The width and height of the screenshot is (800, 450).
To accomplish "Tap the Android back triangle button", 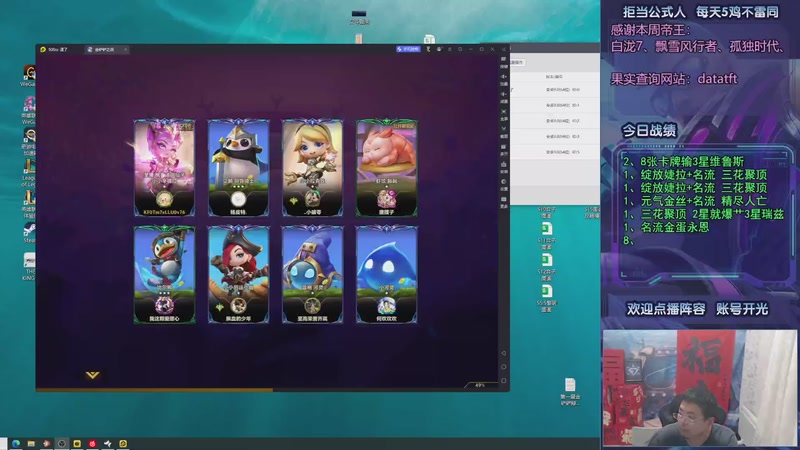I will pyautogui.click(x=503, y=353).
